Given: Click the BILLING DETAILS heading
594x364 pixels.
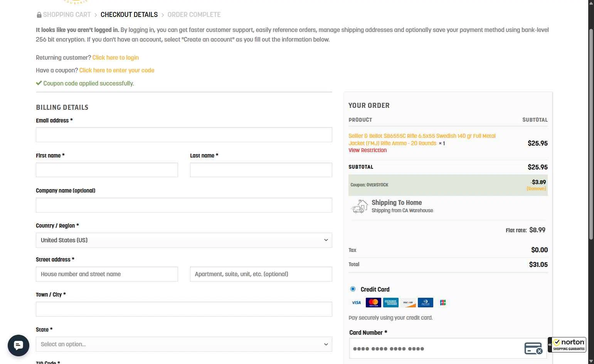Looking at the screenshot, I should pyautogui.click(x=62, y=107).
